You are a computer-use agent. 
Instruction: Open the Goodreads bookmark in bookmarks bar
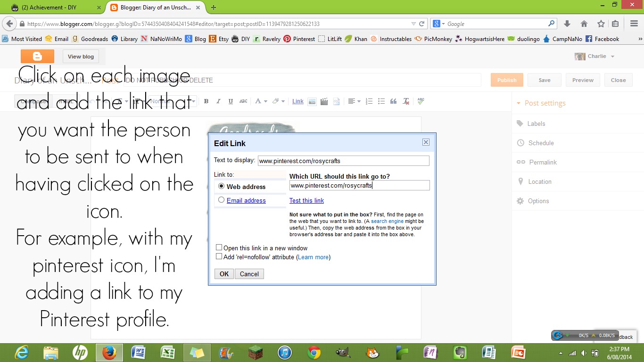click(x=90, y=39)
